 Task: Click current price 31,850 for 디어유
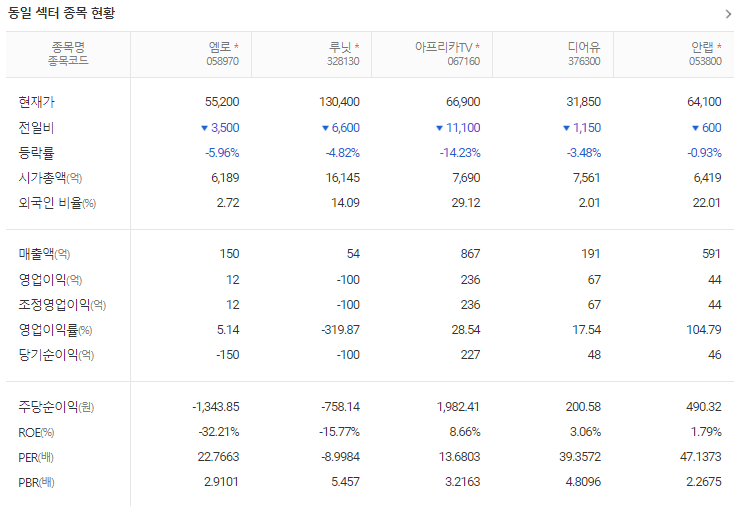point(584,101)
